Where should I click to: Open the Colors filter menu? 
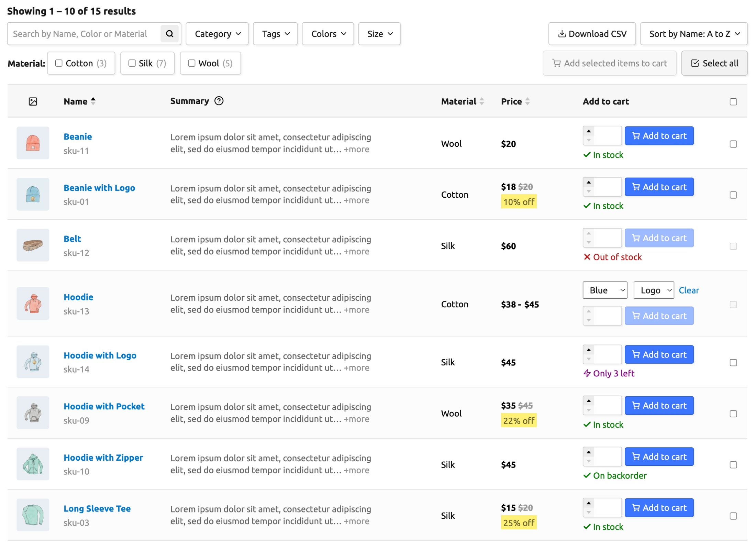pyautogui.click(x=328, y=34)
